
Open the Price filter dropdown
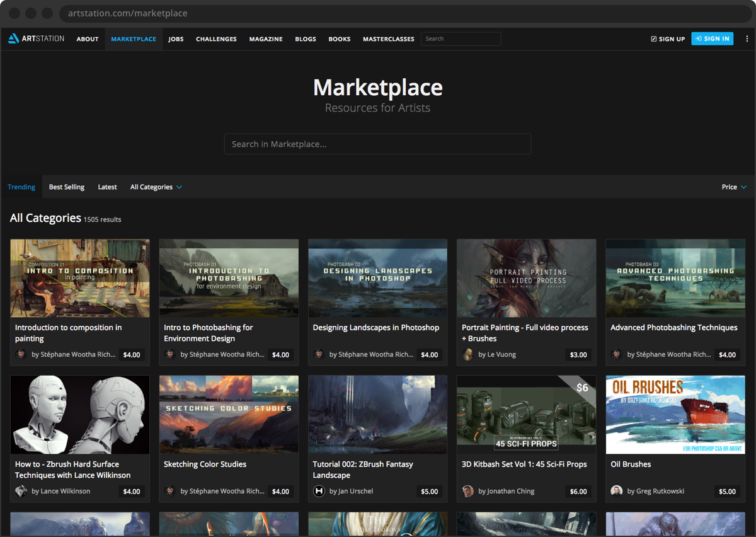point(734,187)
